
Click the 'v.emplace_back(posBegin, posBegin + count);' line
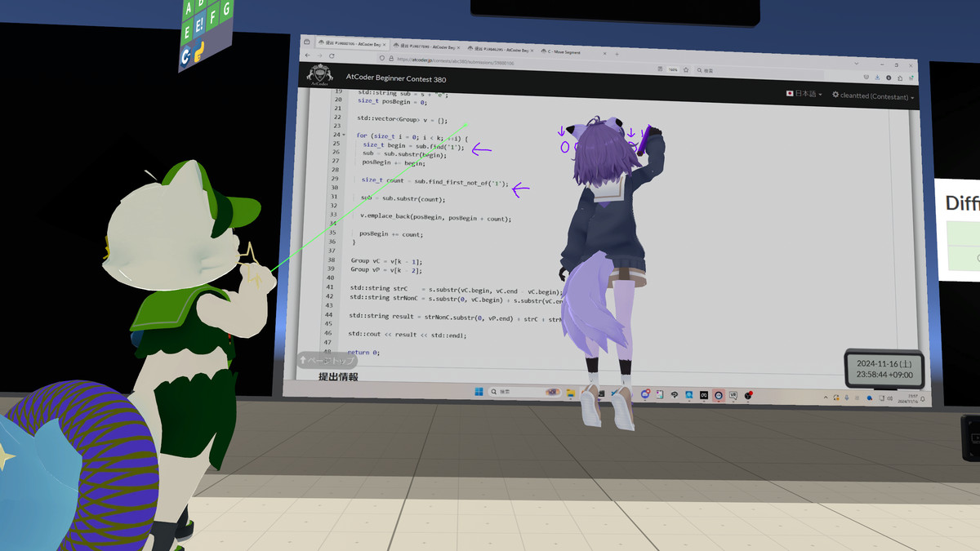(435, 218)
